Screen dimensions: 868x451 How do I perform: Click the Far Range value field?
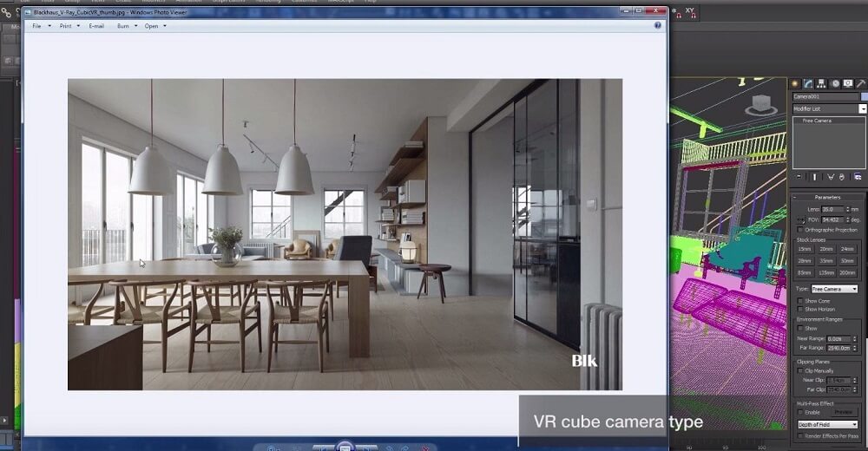[x=838, y=348]
